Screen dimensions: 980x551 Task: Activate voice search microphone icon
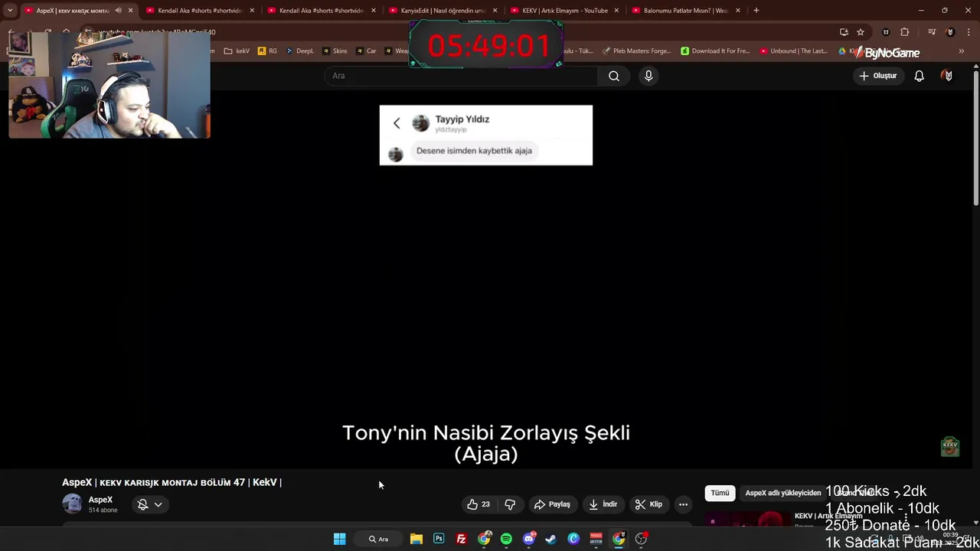tap(648, 76)
